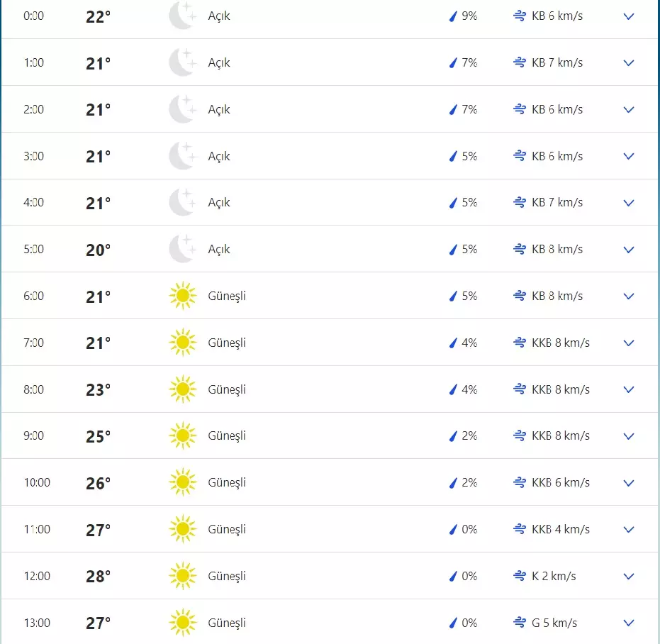Screen dimensions: 660x644
Task: Click the moon icon at 3:00
Action: click(x=182, y=156)
